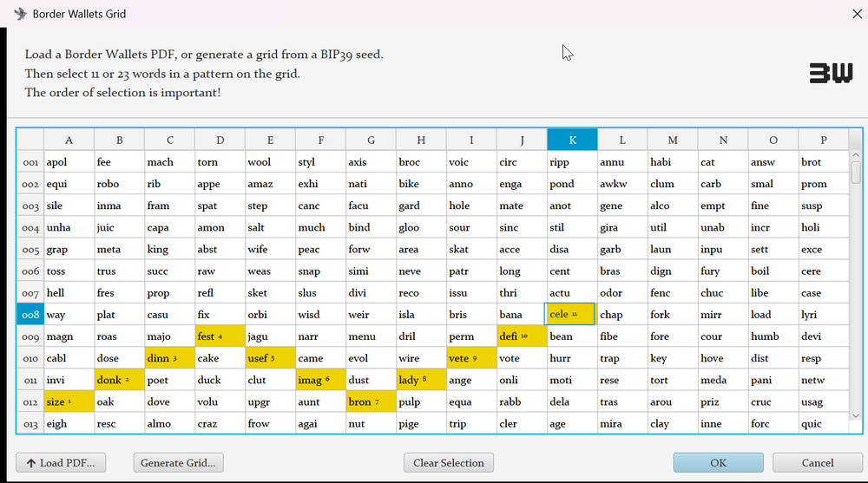Image resolution: width=868 pixels, height=483 pixels.
Task: Select the word cell 'pulp'
Action: tap(421, 401)
